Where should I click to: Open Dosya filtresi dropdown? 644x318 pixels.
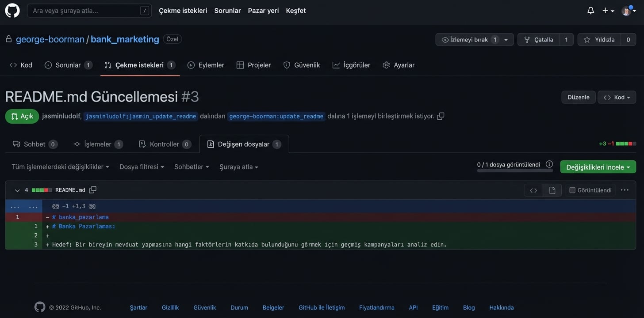(142, 167)
